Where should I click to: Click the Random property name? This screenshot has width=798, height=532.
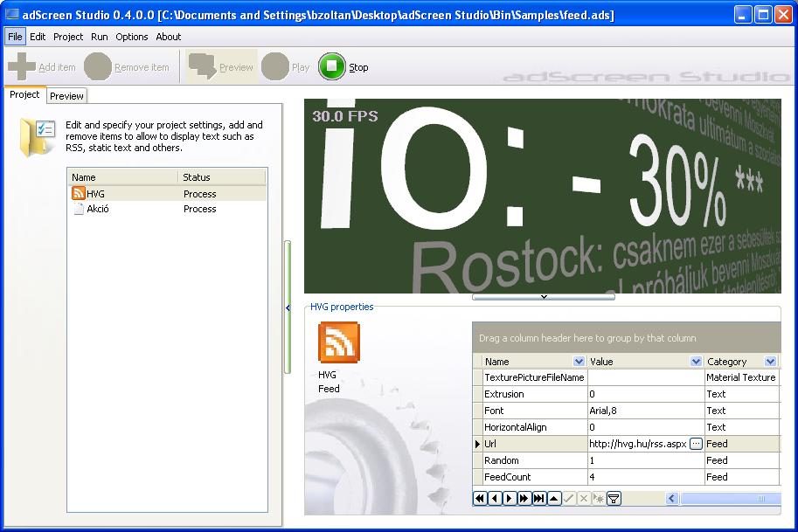click(x=502, y=460)
